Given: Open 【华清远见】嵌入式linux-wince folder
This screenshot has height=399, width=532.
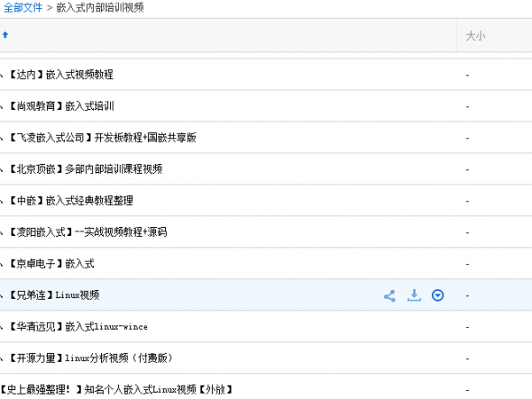Looking at the screenshot, I should click(78, 326).
